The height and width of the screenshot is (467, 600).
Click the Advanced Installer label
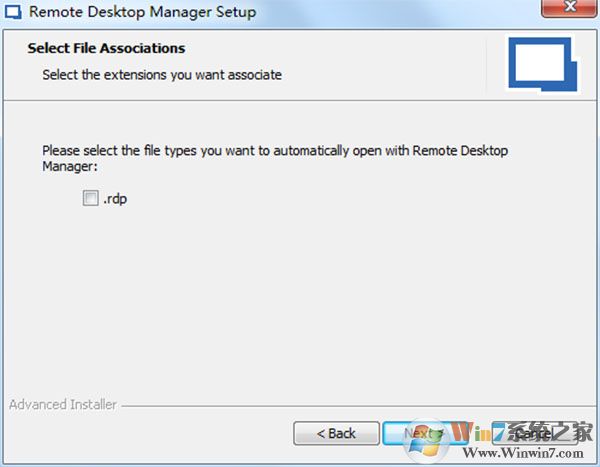(x=63, y=405)
